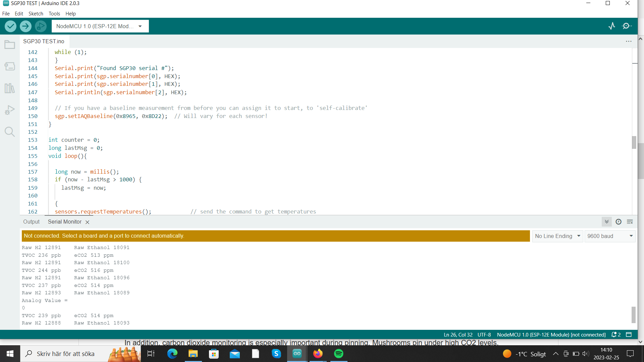The height and width of the screenshot is (362, 644).
Task: Click the Upload arrow button
Action: (x=25, y=26)
